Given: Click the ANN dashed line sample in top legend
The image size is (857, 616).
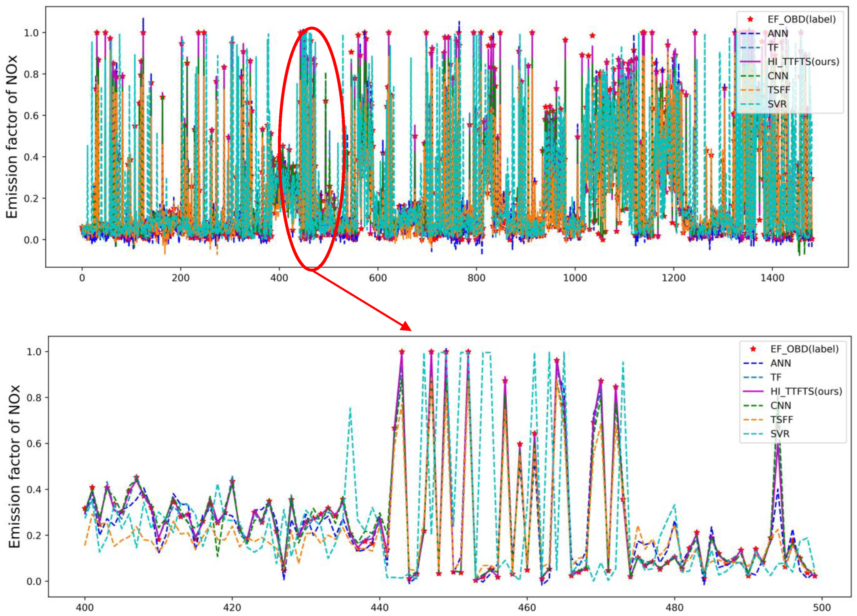Looking at the screenshot, I should click(x=750, y=34).
